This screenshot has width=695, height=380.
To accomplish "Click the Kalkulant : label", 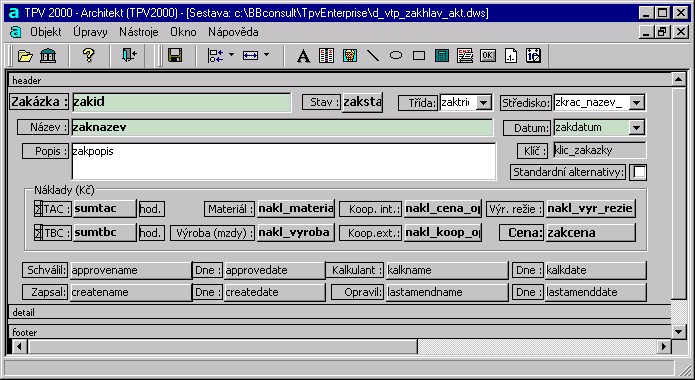I will pyautogui.click(x=355, y=270).
